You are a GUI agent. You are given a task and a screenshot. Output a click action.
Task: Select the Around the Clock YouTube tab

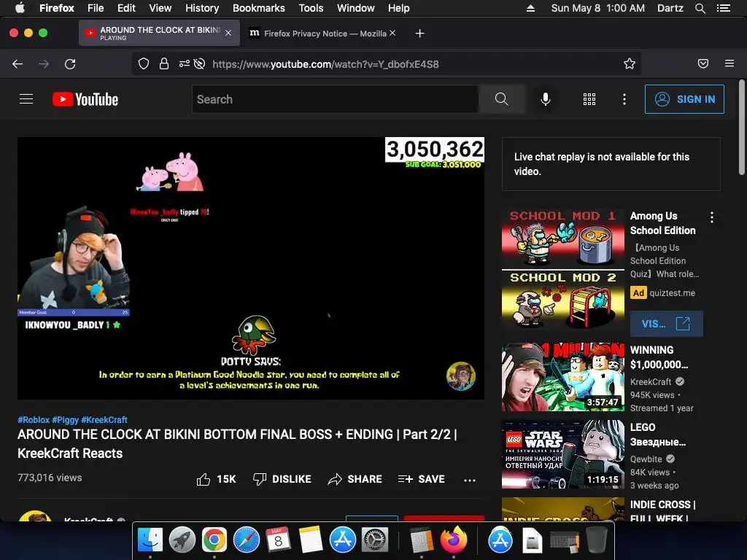pyautogui.click(x=159, y=33)
